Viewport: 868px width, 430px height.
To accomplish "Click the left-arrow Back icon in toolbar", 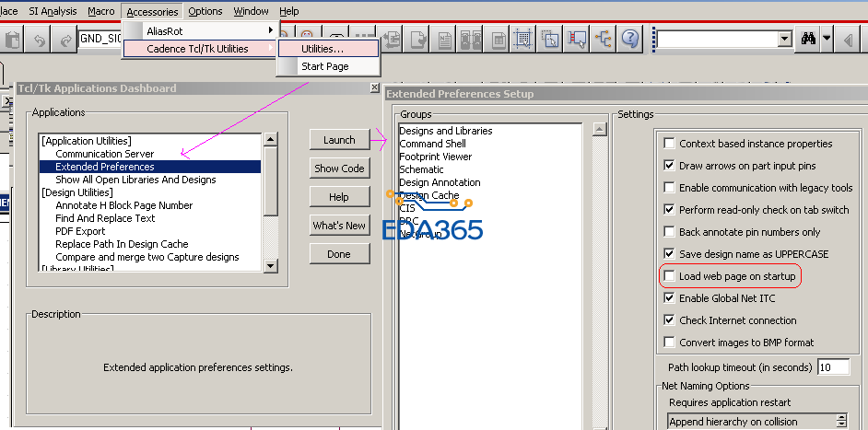I will tap(848, 40).
